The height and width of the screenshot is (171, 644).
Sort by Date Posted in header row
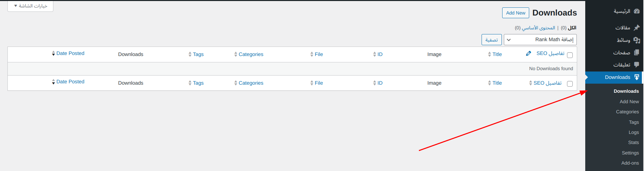coord(70,53)
